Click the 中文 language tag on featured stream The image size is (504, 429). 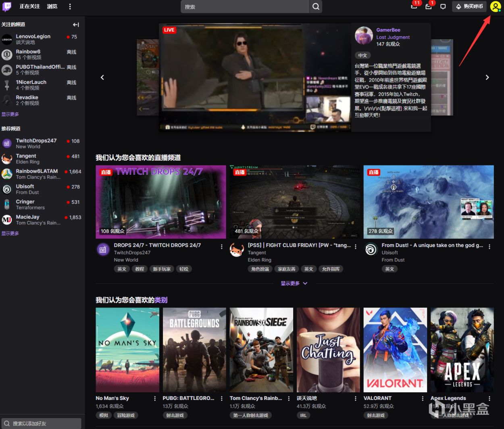[363, 55]
